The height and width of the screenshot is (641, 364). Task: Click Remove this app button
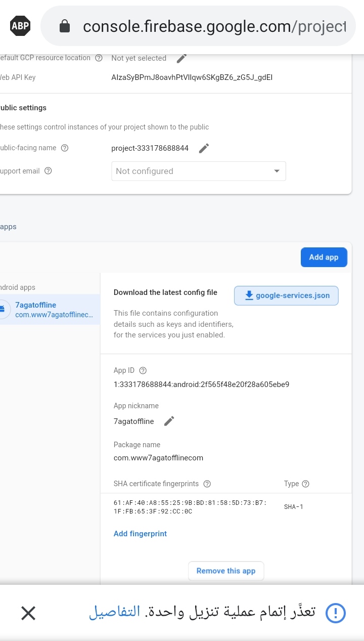click(226, 571)
